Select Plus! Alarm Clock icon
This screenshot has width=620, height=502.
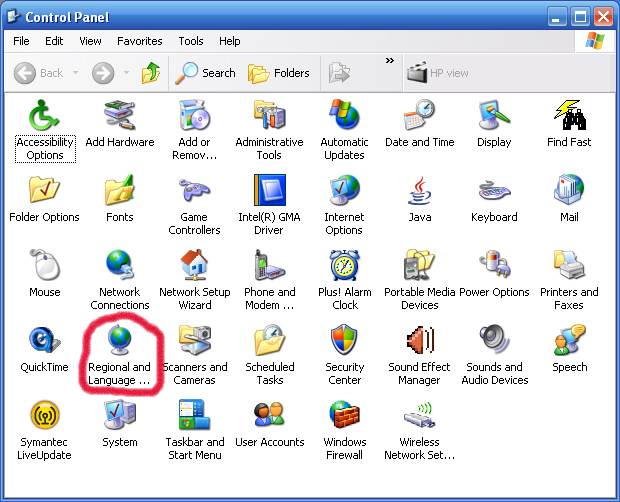pyautogui.click(x=344, y=265)
